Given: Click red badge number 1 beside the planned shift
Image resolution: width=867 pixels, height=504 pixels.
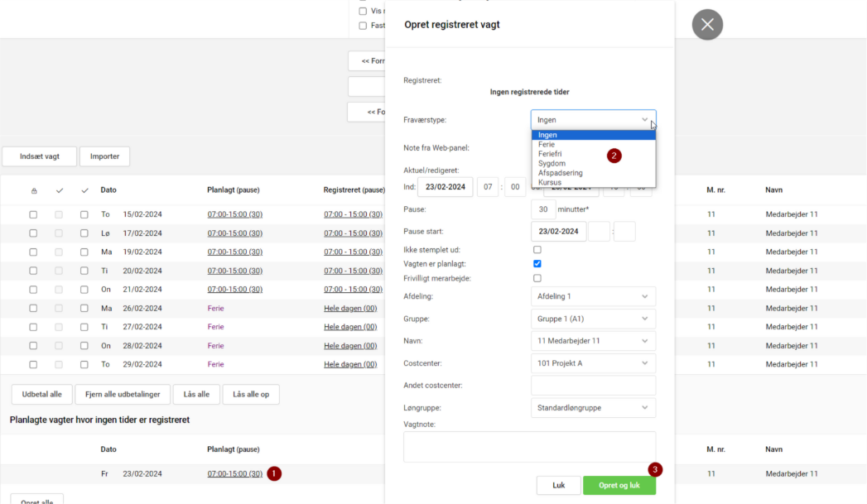Looking at the screenshot, I should click(273, 473).
